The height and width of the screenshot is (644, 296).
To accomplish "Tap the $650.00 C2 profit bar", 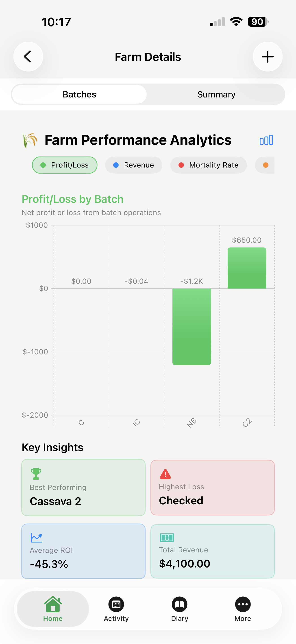I will pos(247,268).
